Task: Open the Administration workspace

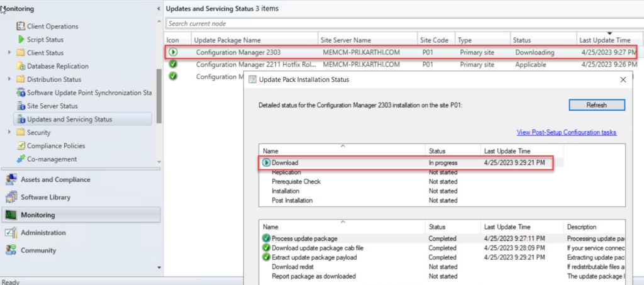Action: (43, 232)
